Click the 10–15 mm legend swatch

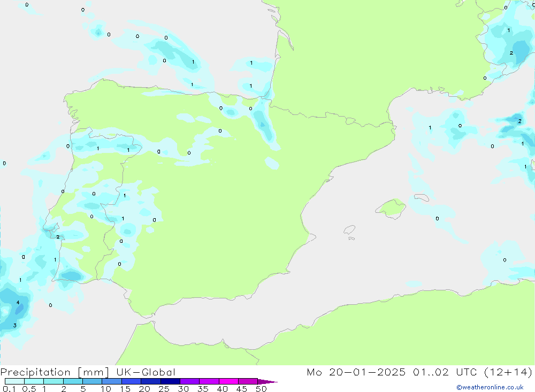click(x=112, y=381)
